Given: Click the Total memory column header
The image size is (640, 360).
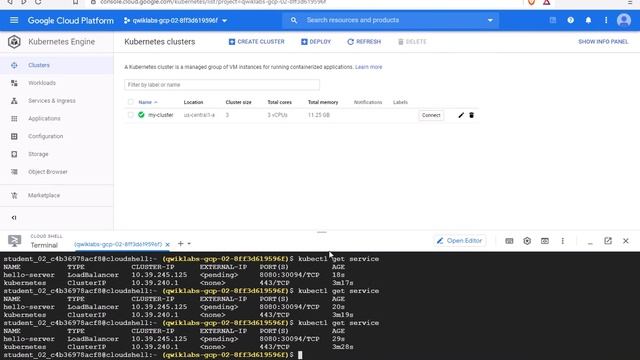Looking at the screenshot, I should pyautogui.click(x=323, y=102).
